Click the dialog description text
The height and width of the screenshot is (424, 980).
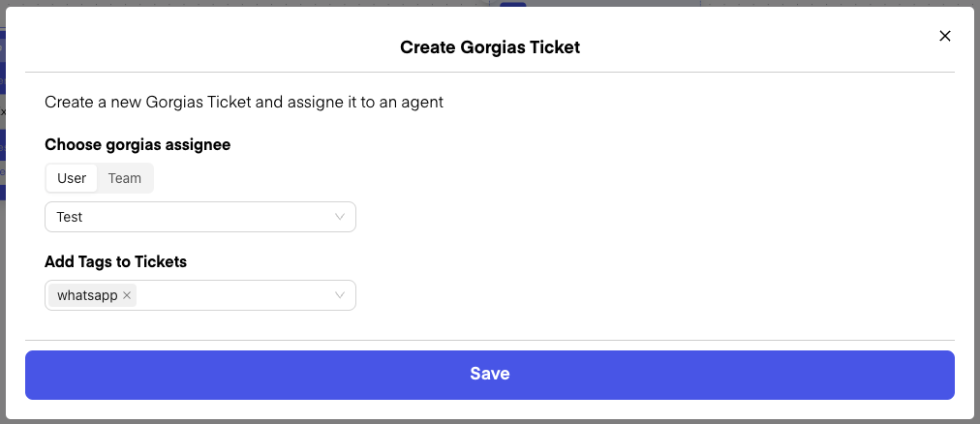(244, 102)
